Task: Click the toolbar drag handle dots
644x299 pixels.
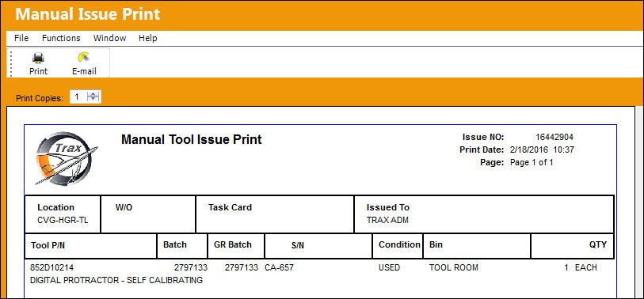Action: (x=10, y=63)
